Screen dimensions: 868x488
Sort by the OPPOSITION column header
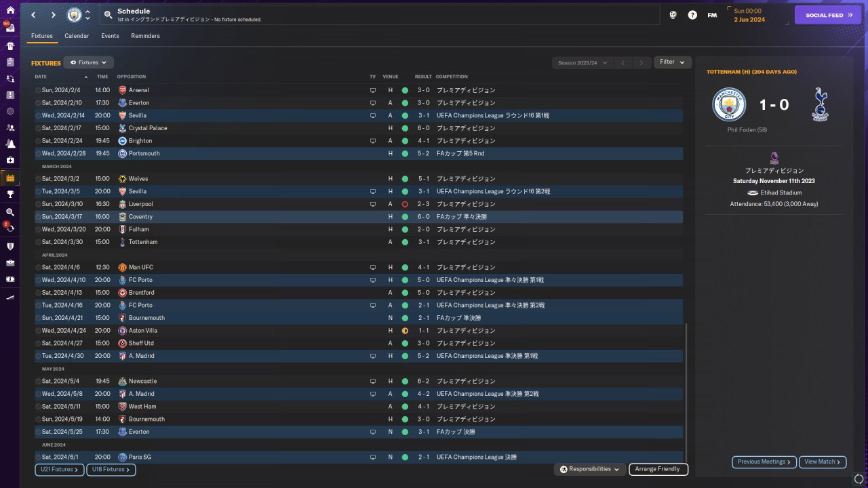(x=131, y=77)
